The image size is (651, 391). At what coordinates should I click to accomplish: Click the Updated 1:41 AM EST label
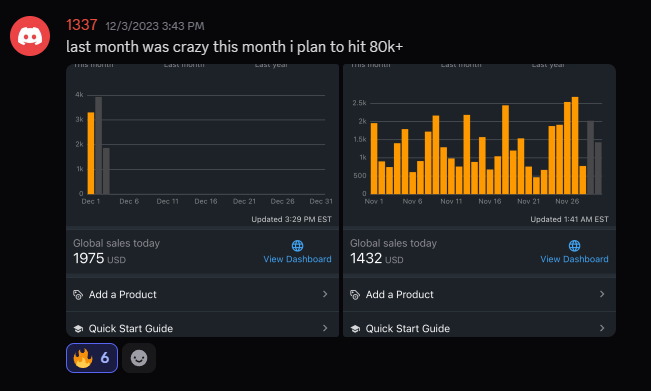[569, 219]
